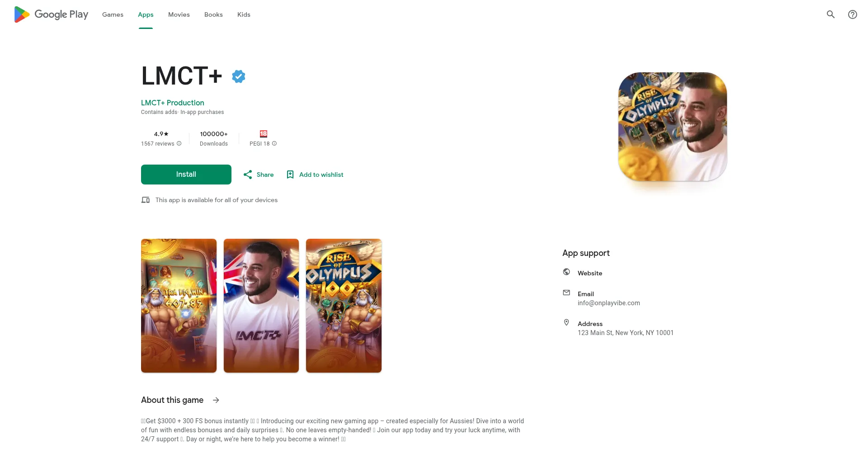Click the Email envelope icon under App support
This screenshot has width=868, height=449.
(x=566, y=293)
